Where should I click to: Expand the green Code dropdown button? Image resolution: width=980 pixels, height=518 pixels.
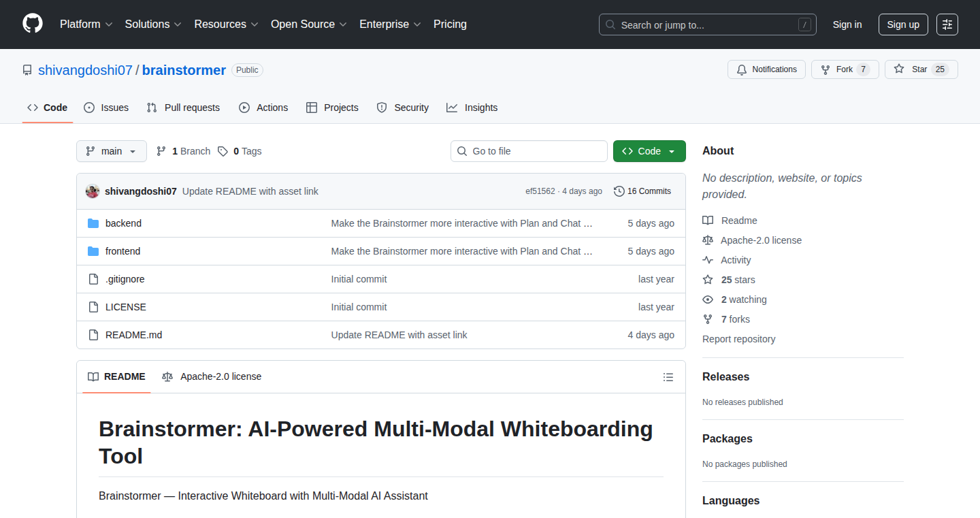(649, 151)
